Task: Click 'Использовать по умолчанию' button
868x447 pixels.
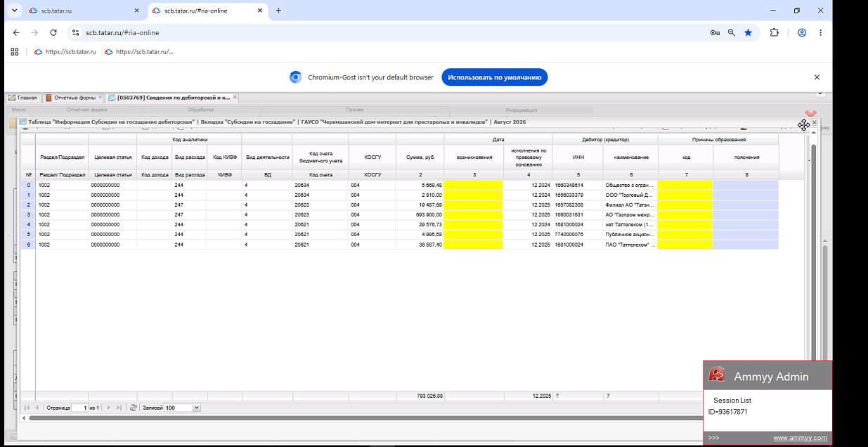Action: (495, 77)
